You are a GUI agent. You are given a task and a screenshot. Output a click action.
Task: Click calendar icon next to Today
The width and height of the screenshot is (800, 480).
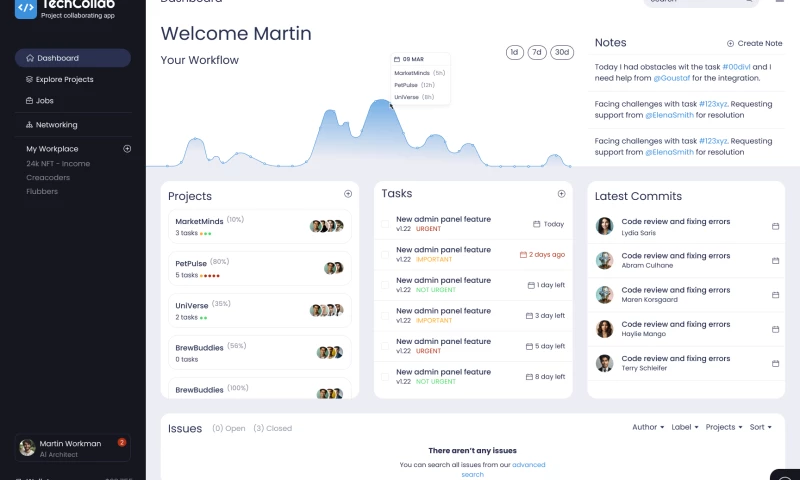(x=536, y=224)
